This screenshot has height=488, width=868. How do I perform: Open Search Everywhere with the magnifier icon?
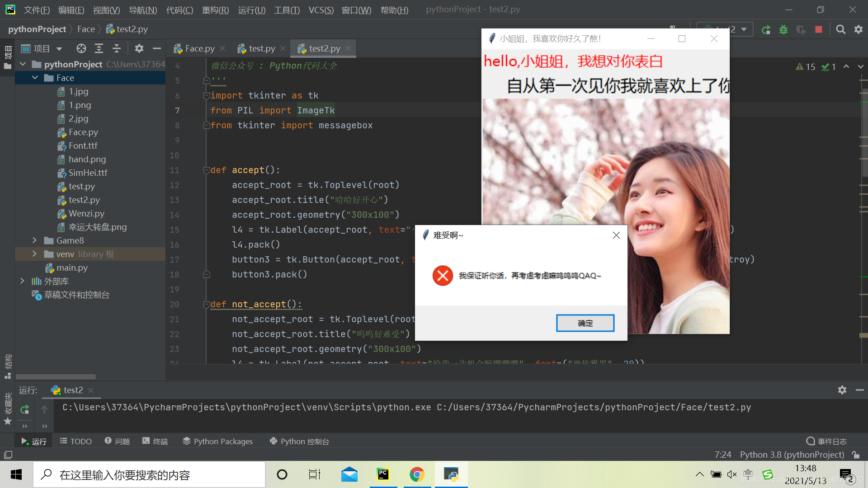coord(840,29)
